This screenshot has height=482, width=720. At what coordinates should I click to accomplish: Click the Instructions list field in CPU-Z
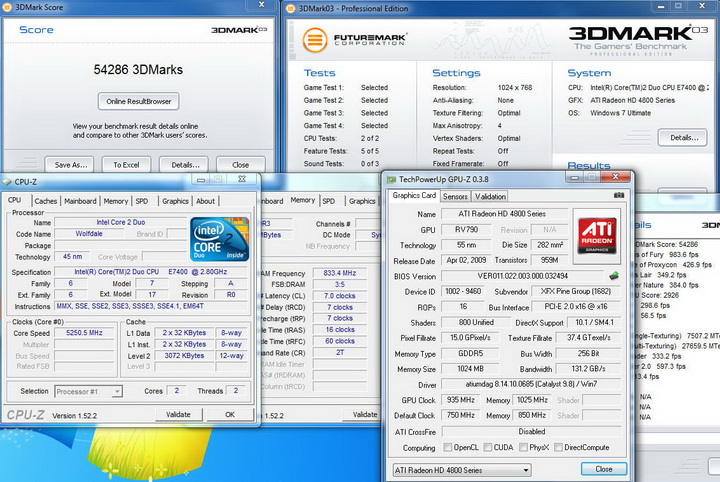(151, 306)
